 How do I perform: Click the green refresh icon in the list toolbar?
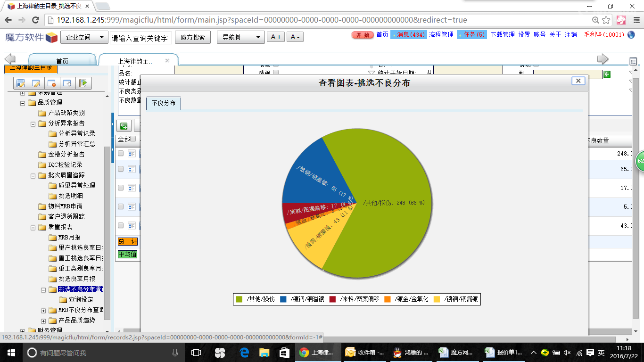(x=124, y=126)
